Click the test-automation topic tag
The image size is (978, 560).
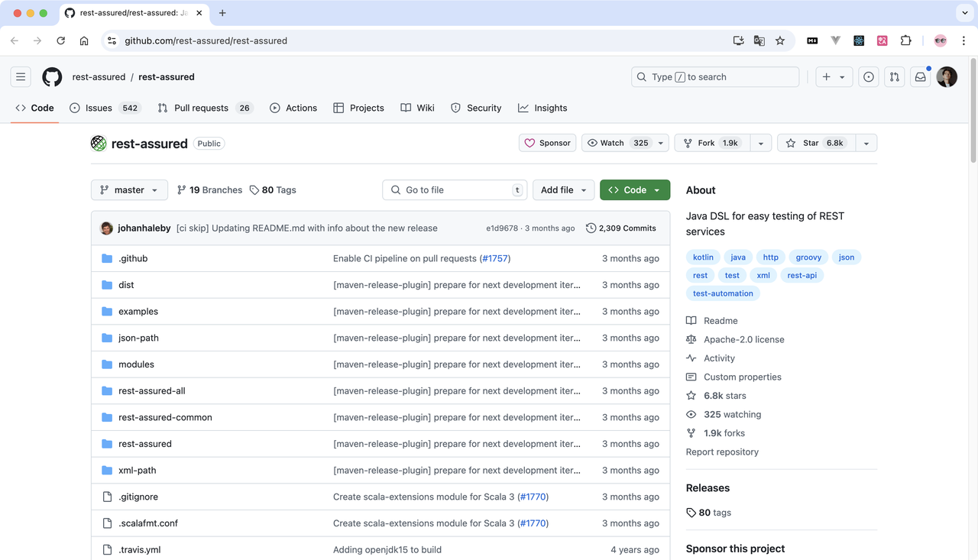(x=723, y=293)
